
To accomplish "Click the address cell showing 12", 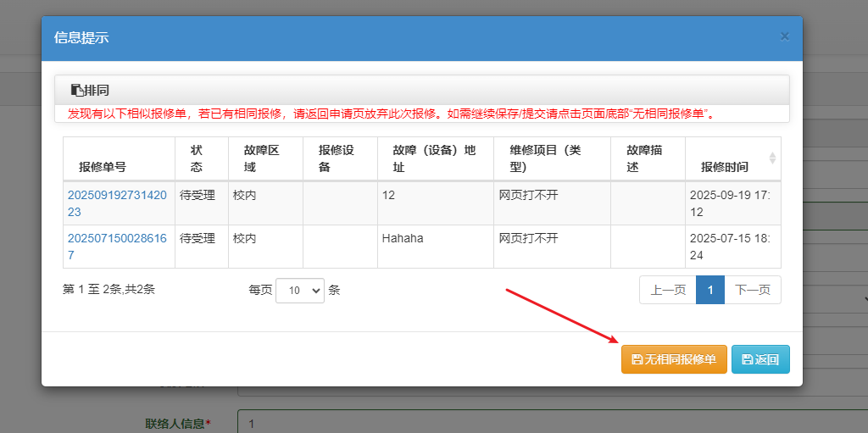I will tap(436, 203).
